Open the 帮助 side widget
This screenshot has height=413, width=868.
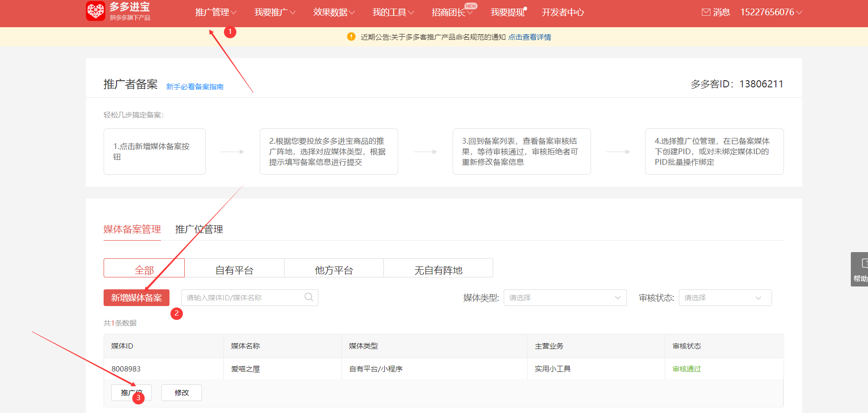click(x=859, y=269)
